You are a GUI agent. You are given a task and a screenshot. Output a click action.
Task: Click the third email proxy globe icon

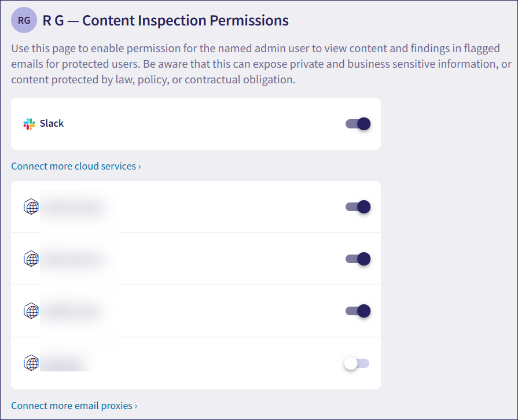point(31,311)
